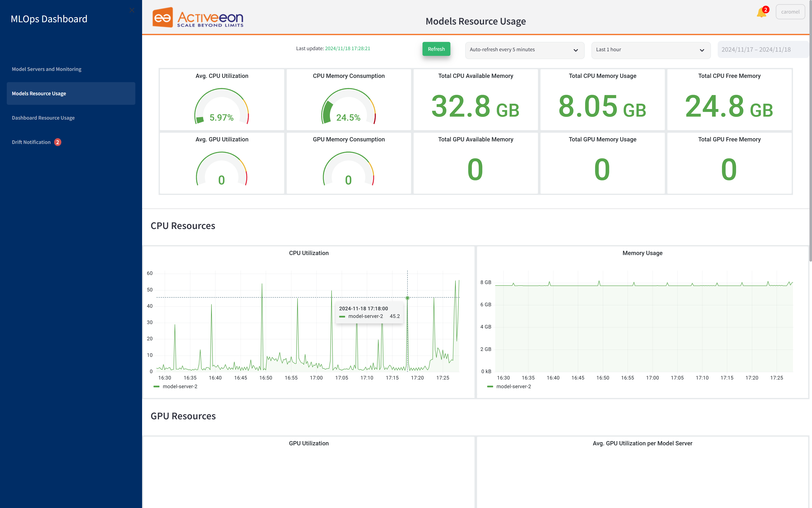Screen dimensions: 812x508
Task: Click the CPU Resources heading
Action: click(183, 226)
